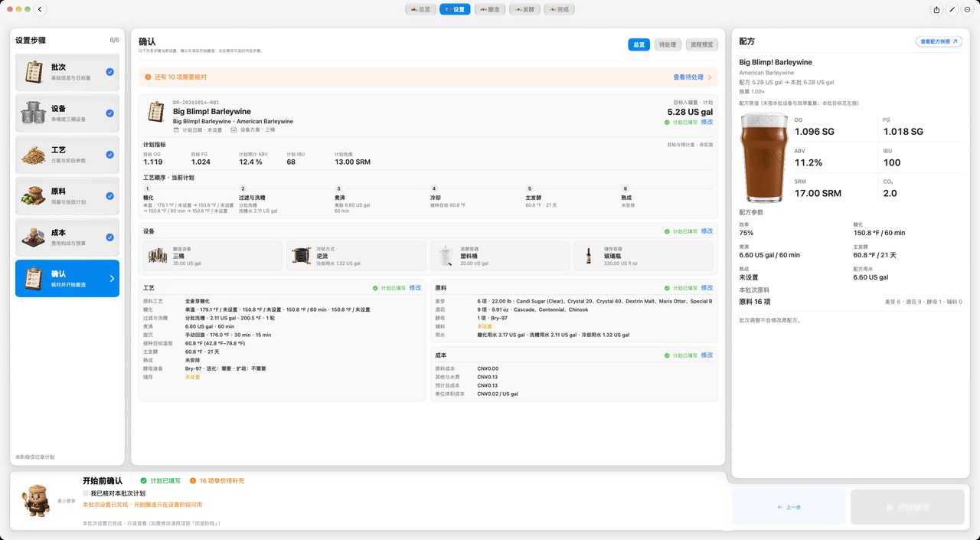Image resolution: width=980 pixels, height=540 pixels.
Task: Click 修改 in the 原料 section
Action: 707,288
